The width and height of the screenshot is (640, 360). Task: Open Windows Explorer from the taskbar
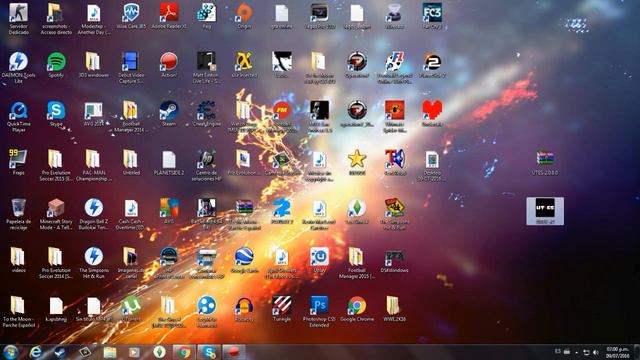[110, 352]
